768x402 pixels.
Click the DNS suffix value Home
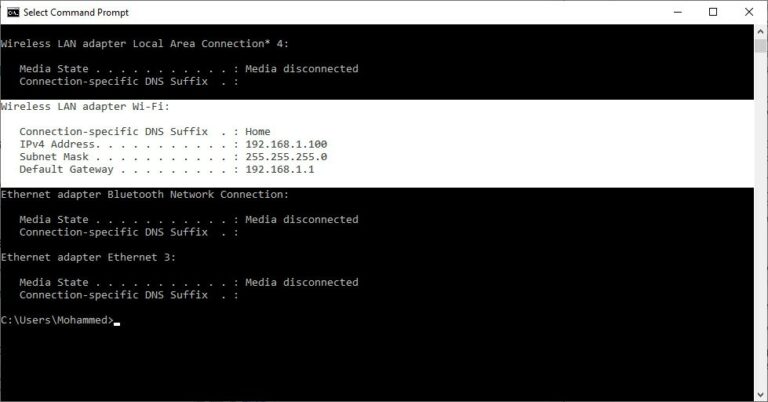click(x=258, y=131)
